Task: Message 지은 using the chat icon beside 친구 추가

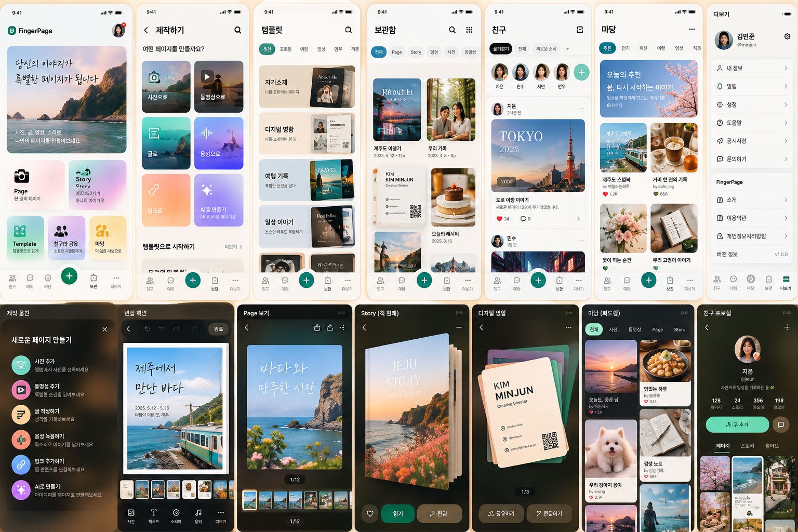Action: [780, 425]
